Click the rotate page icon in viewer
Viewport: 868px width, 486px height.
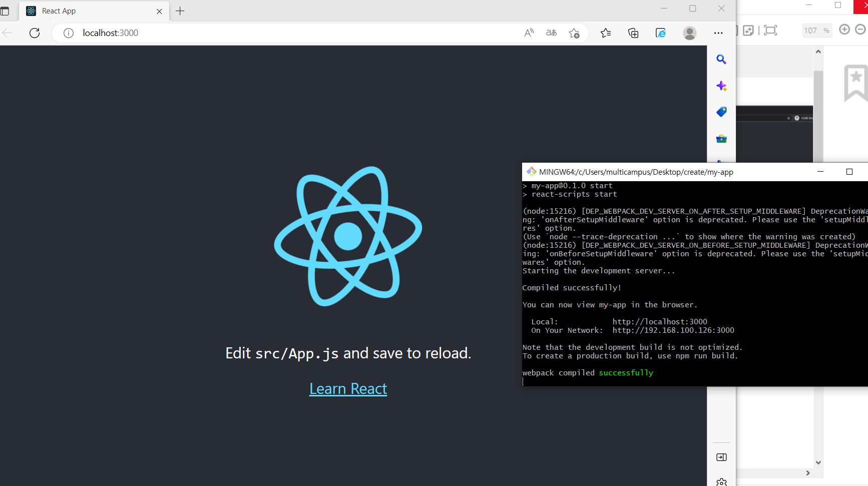(748, 31)
